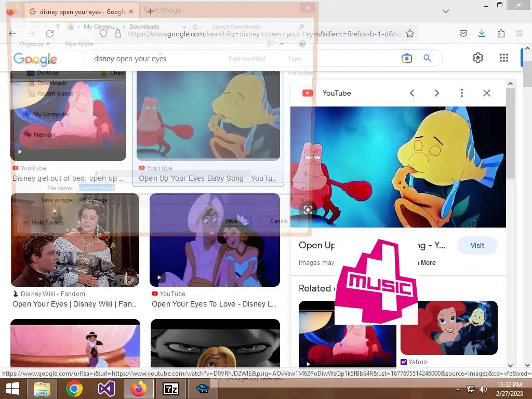This screenshot has height=399, width=532.
Task: Open the Firefox extensions button
Action: 501,33
